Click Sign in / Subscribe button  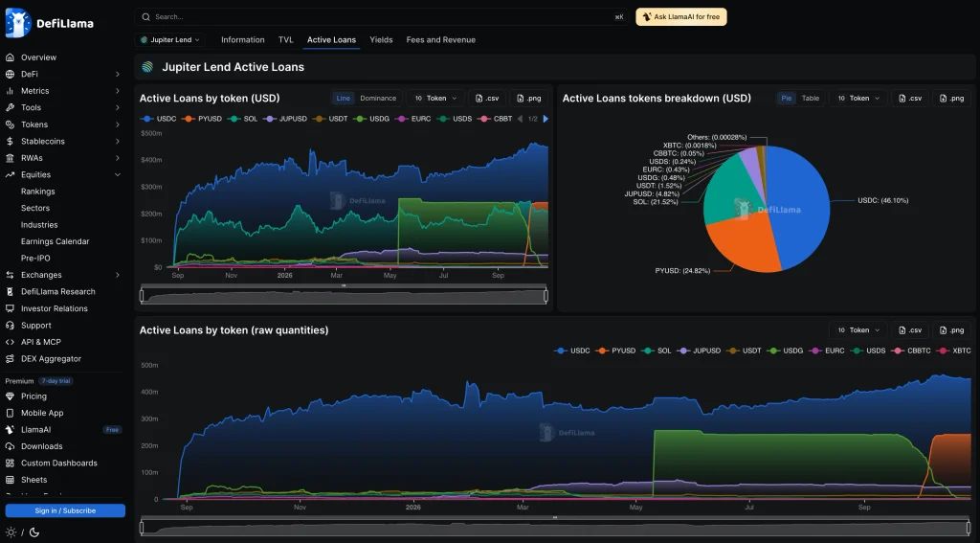(x=65, y=511)
